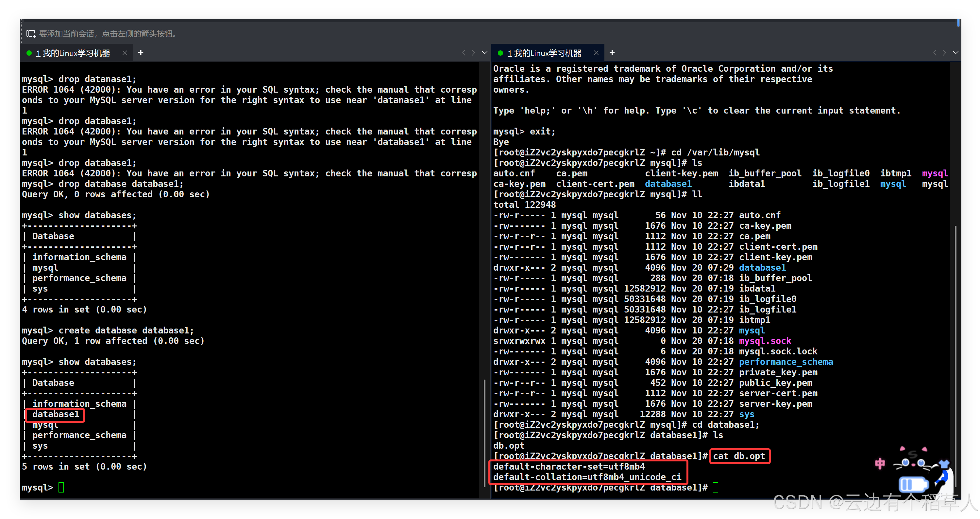Switch to left 我的Linux学习机器 tab
Screen dimensions: 980x519
tap(76, 53)
